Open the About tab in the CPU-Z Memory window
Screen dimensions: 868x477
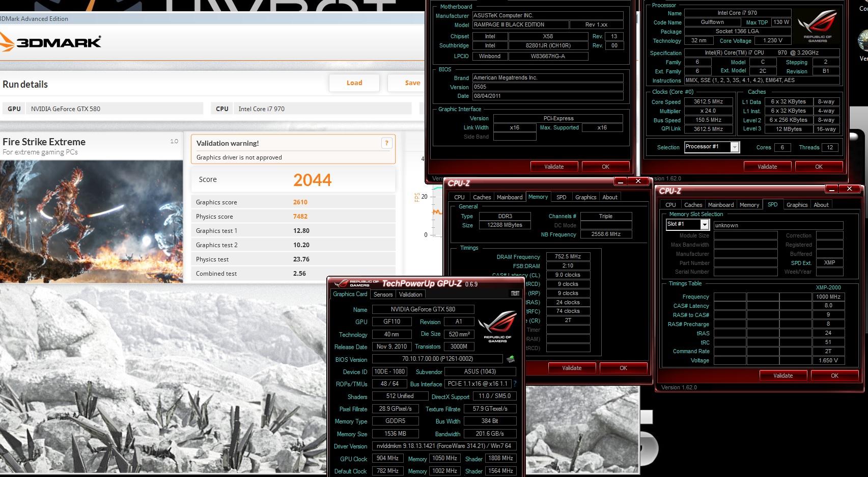610,197
